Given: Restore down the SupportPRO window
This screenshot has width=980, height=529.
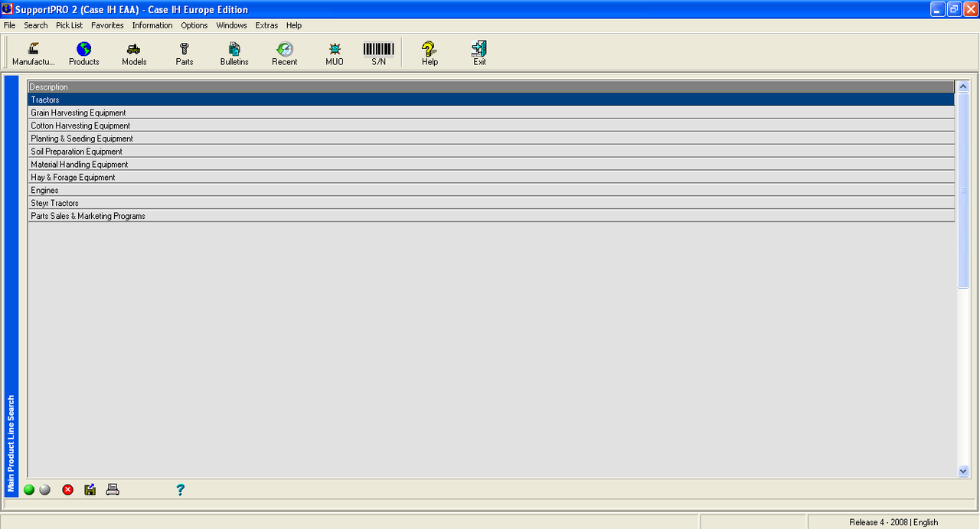Looking at the screenshot, I should (x=954, y=9).
